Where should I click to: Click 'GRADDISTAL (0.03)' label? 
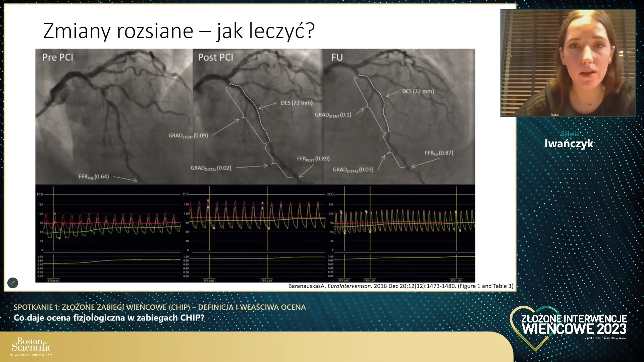coord(353,170)
